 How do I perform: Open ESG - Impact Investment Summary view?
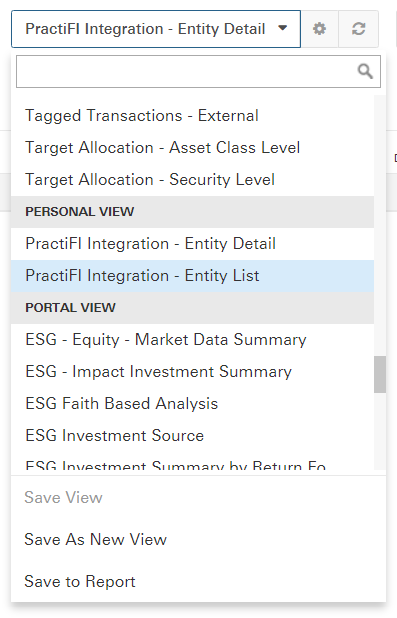[x=192, y=372]
